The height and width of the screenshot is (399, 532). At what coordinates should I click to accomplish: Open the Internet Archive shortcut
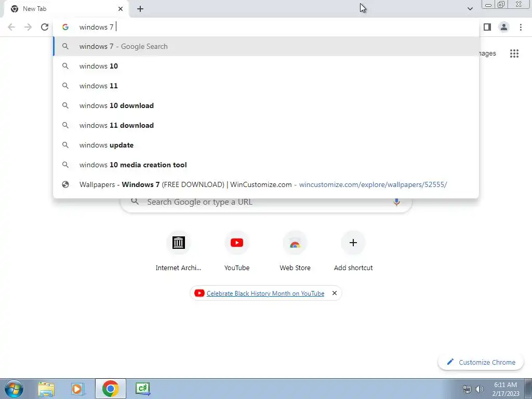pos(179,251)
